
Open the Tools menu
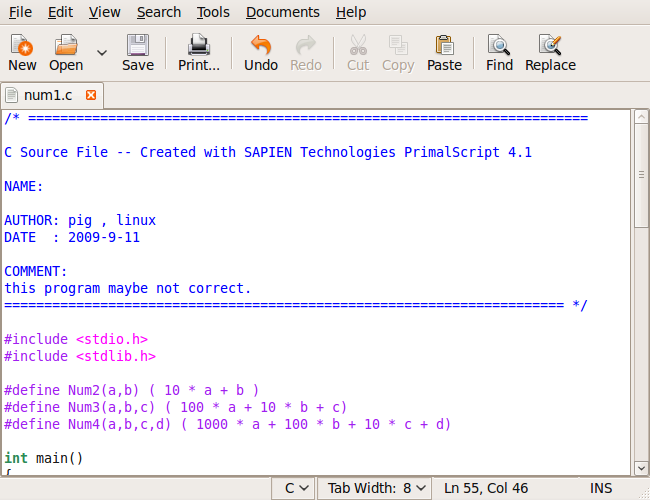[x=213, y=12]
